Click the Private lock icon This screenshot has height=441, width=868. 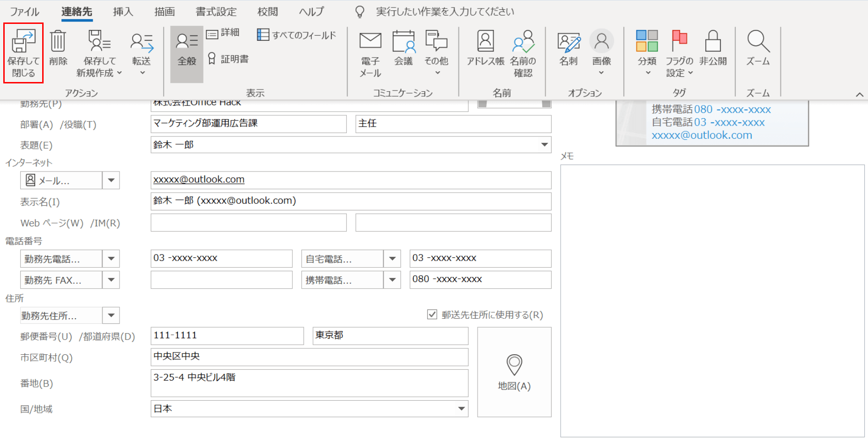pyautogui.click(x=713, y=42)
